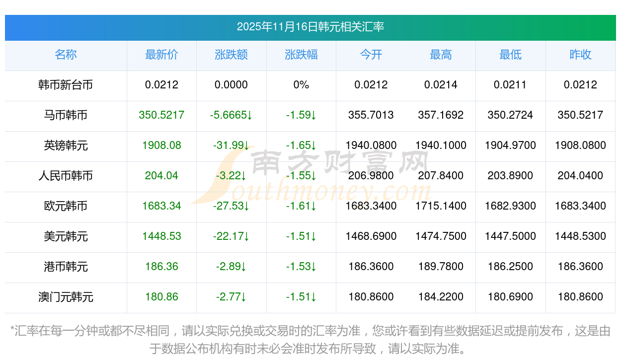Click lowest value 350.2724
This screenshot has width=621, height=364.
click(511, 115)
